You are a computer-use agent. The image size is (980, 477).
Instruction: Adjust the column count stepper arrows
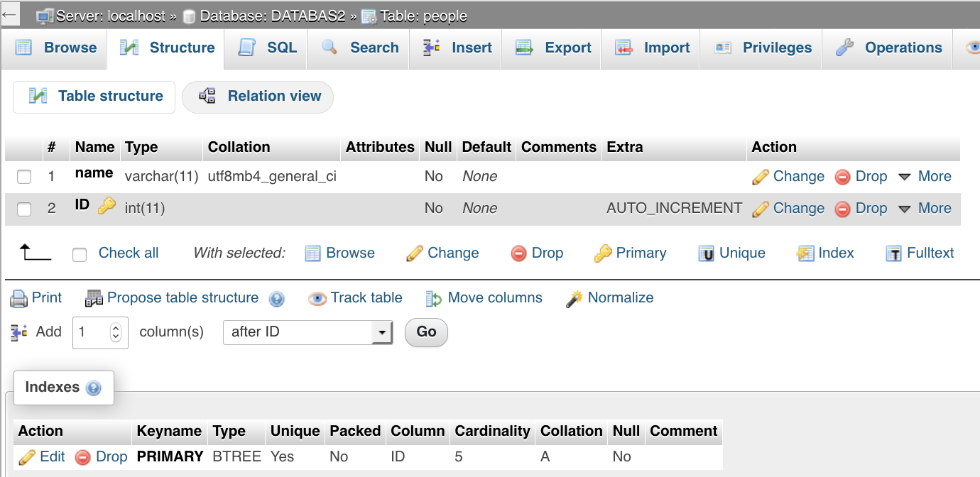pos(116,332)
